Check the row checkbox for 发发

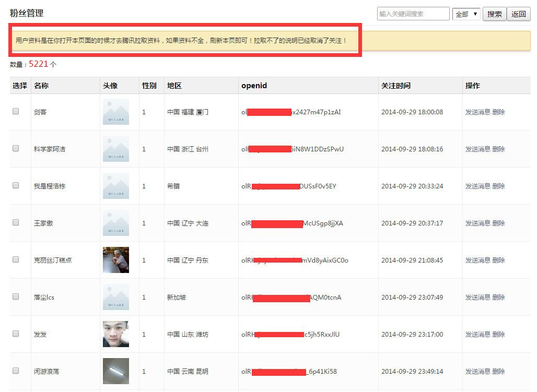(16, 334)
